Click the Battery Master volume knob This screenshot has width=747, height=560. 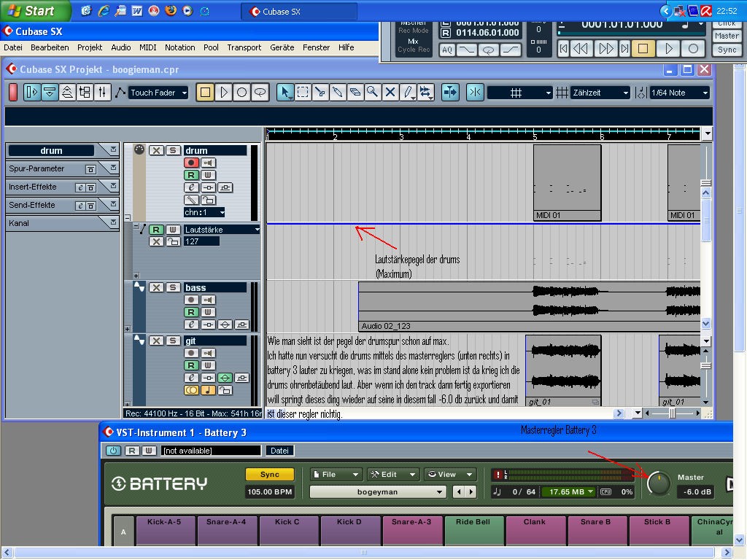pos(659,484)
